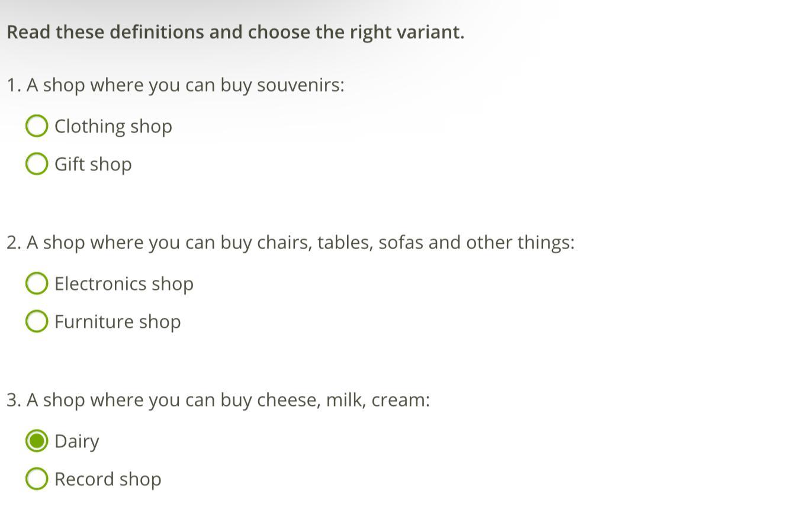Select the Furniture shop radio button
Viewport: 794px width, 532px height.
(x=37, y=321)
